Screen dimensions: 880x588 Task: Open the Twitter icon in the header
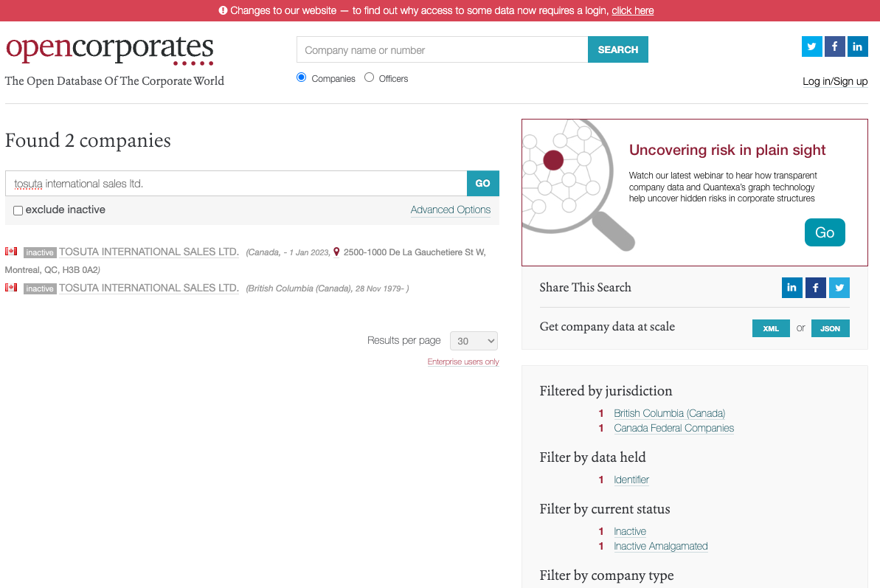(811, 46)
